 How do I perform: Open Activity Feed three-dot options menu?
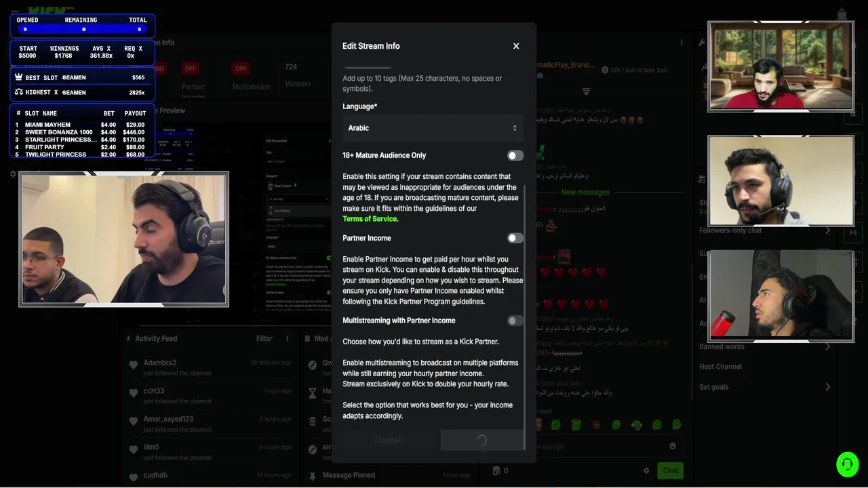point(288,338)
